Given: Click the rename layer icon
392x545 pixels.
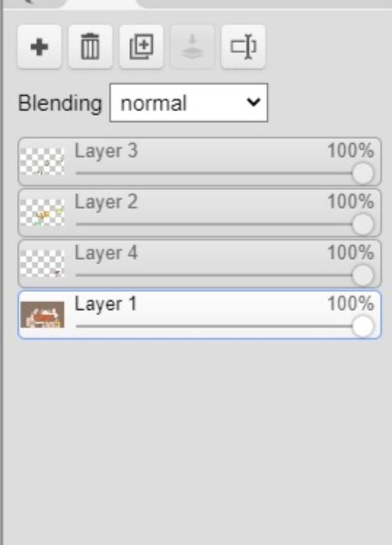Looking at the screenshot, I should (x=243, y=47).
